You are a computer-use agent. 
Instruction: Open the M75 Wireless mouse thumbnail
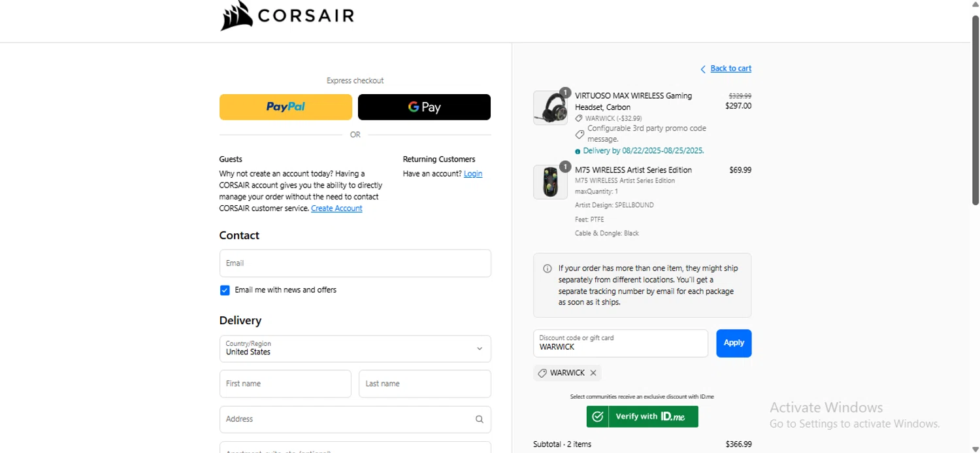pos(550,182)
